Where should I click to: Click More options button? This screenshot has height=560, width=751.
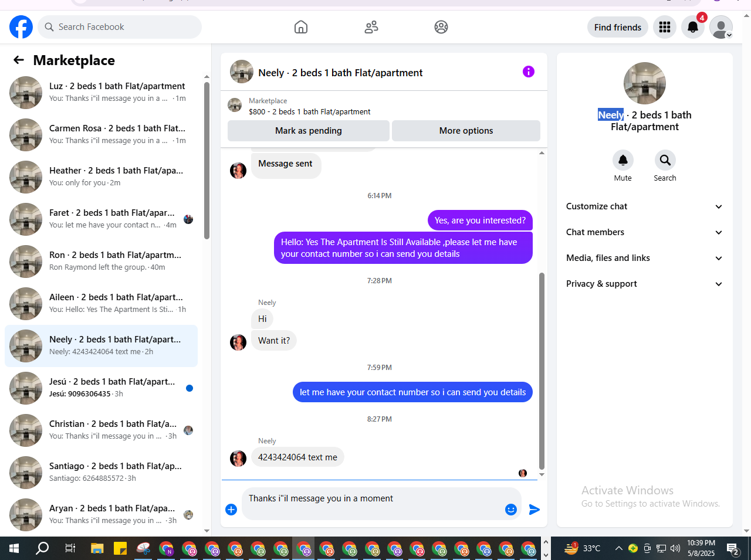coord(466,131)
